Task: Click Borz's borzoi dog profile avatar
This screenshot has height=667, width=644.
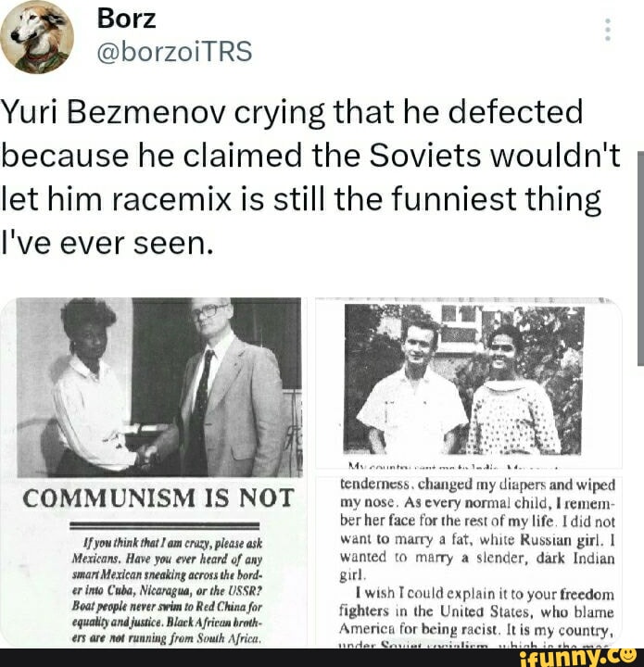Action: (x=37, y=37)
